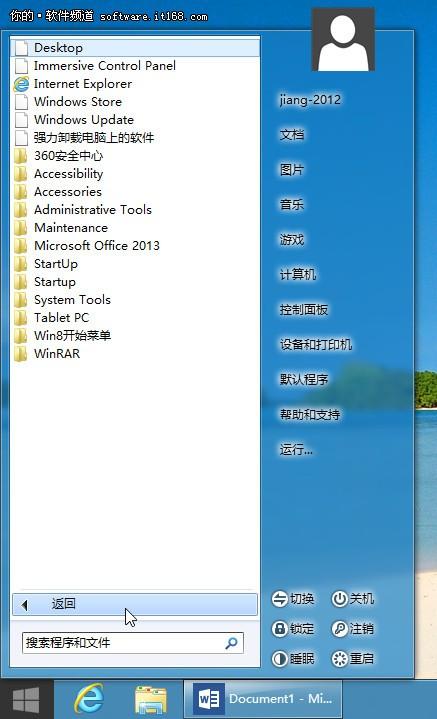The width and height of the screenshot is (437, 719).
Task: Open 计算机 computer link
Action: tap(298, 274)
